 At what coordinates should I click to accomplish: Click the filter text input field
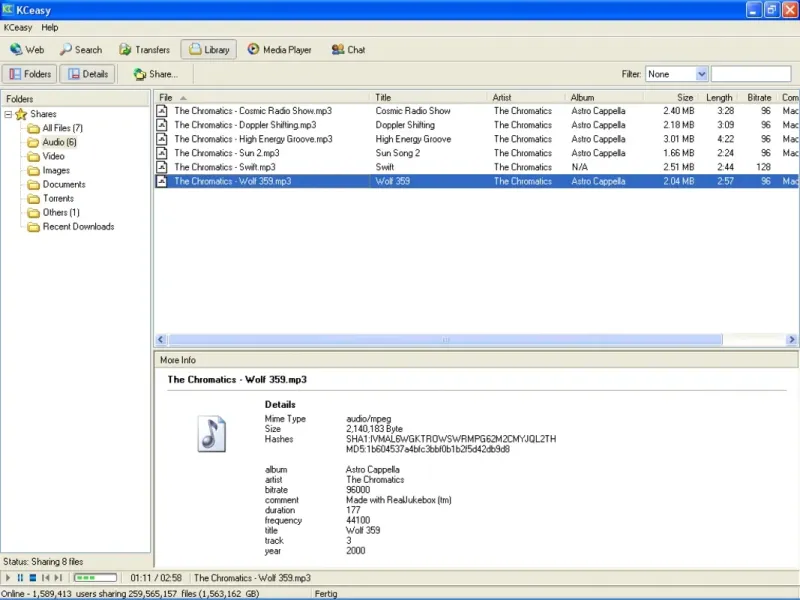(750, 74)
